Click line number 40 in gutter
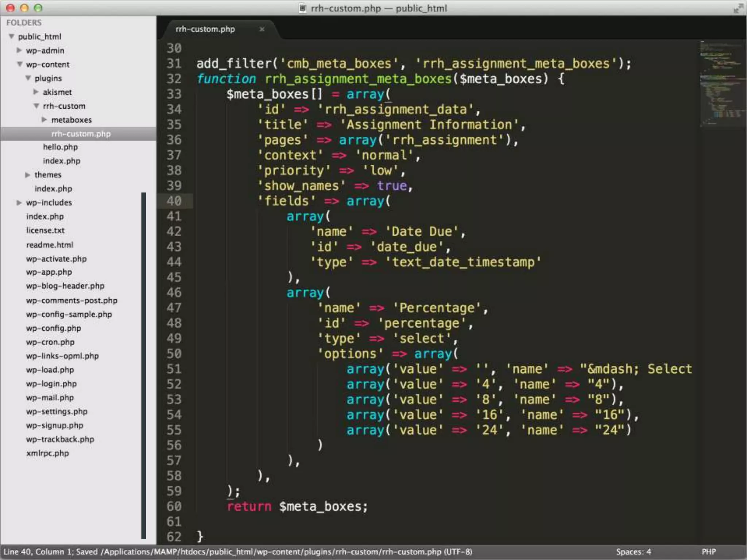Image resolution: width=747 pixels, height=560 pixels. click(x=174, y=201)
